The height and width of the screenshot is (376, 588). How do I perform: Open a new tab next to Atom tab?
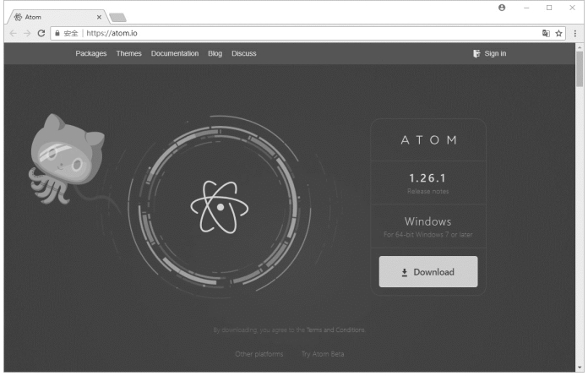117,17
